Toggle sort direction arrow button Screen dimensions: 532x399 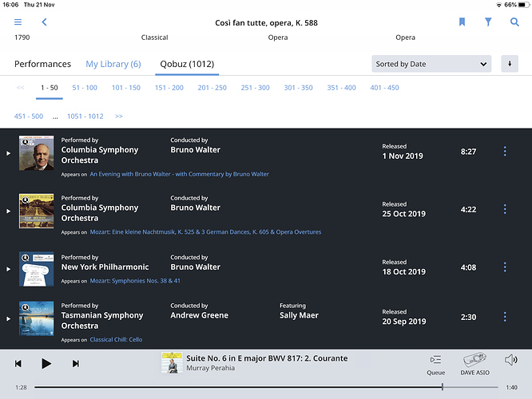point(510,64)
